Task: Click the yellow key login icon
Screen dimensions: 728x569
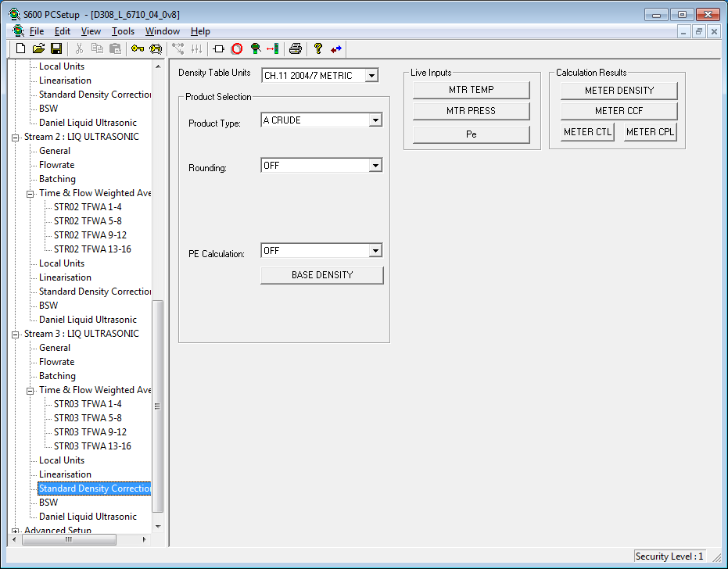Action: pyautogui.click(x=138, y=48)
